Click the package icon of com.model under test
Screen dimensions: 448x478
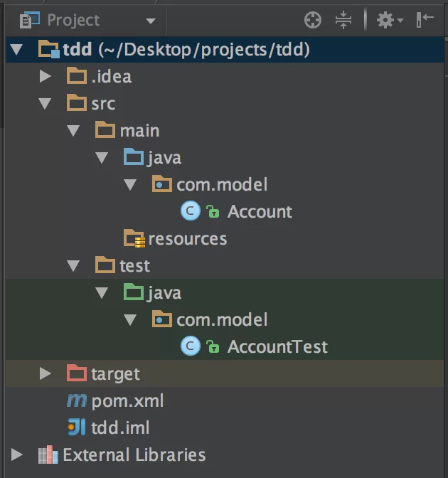tap(162, 319)
